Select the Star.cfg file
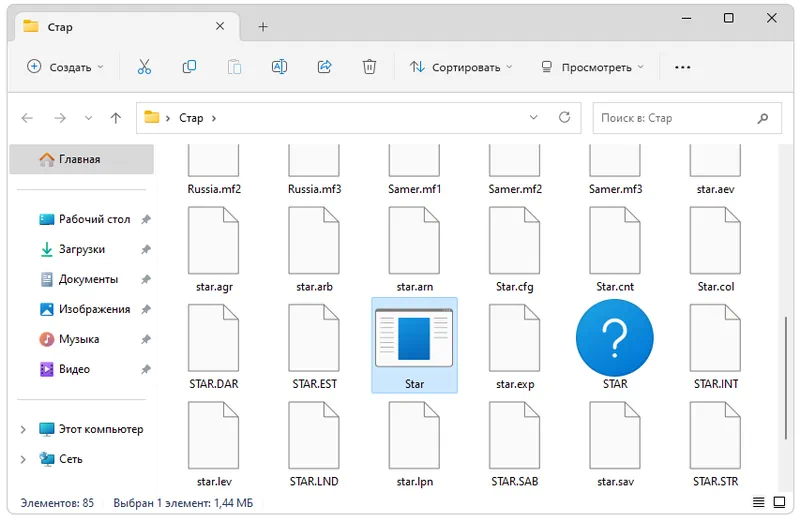Image resolution: width=800 pixels, height=521 pixels. pos(515,249)
